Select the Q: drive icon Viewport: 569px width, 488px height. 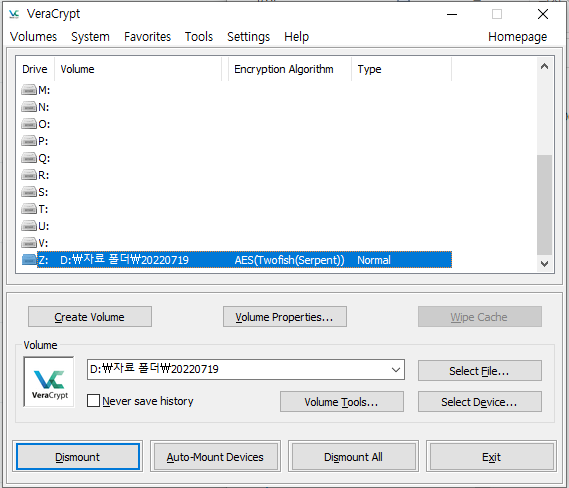tap(29, 158)
